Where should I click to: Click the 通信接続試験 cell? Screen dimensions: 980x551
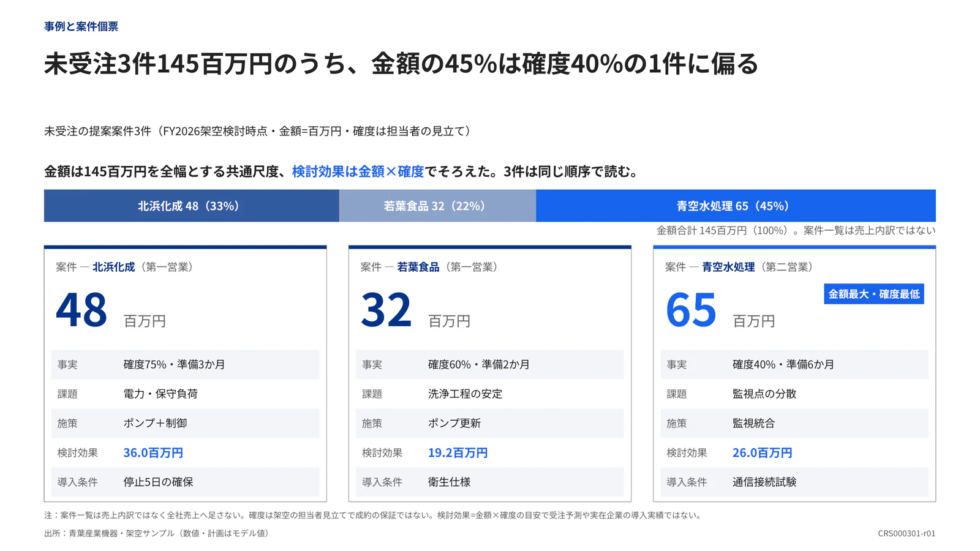[x=764, y=482]
